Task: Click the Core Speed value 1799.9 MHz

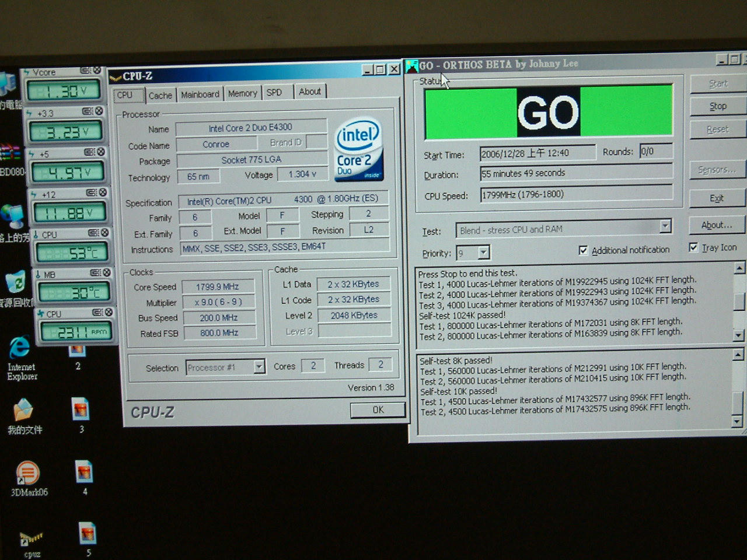Action: pyautogui.click(x=218, y=286)
